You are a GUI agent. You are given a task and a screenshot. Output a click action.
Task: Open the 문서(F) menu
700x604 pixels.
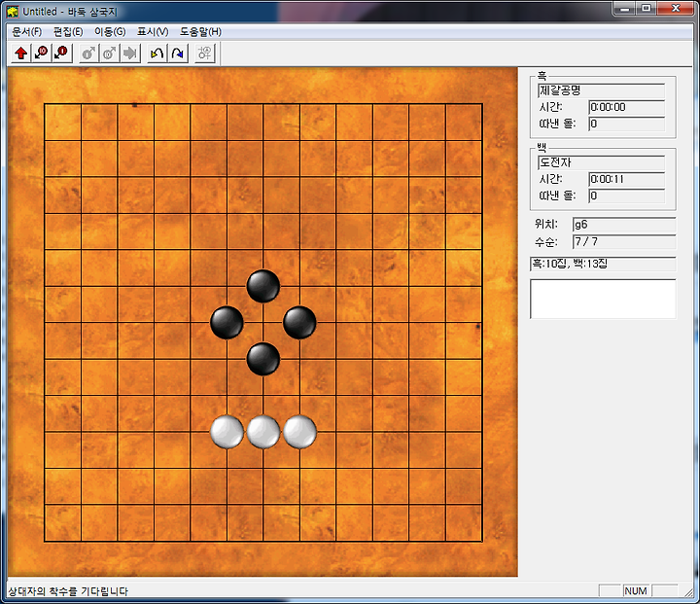(x=26, y=32)
